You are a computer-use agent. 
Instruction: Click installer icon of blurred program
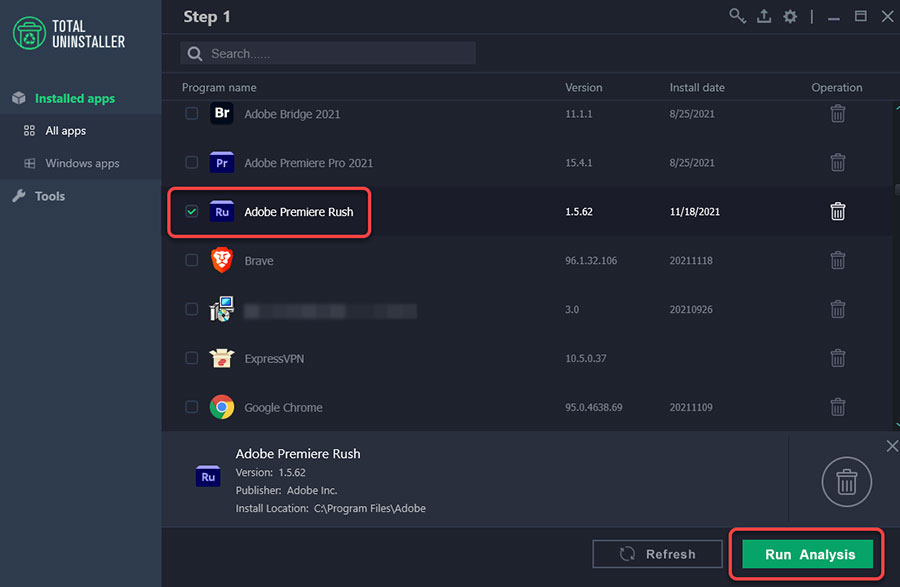click(222, 309)
